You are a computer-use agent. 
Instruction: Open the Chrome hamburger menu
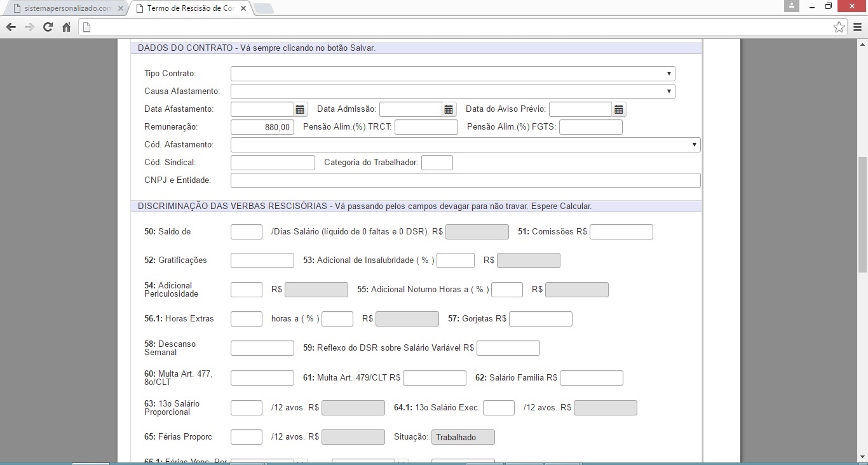point(857,27)
